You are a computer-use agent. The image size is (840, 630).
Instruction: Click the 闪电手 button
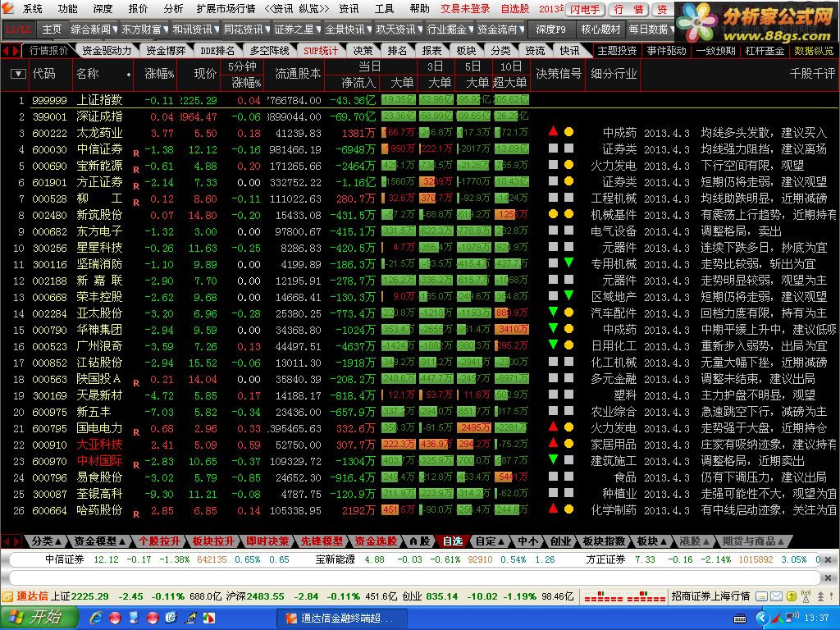(x=585, y=9)
